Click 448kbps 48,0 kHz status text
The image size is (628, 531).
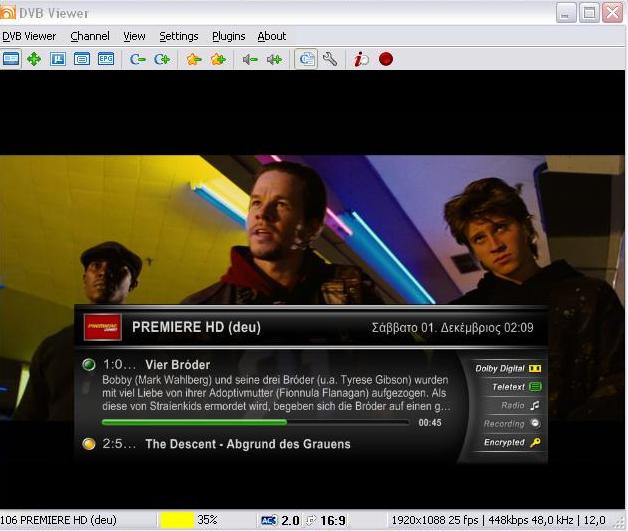531,520
